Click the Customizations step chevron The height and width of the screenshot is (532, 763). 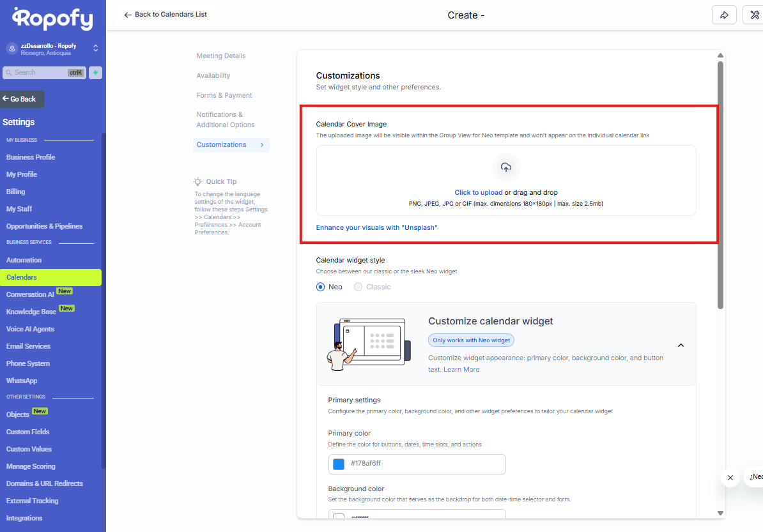point(262,145)
